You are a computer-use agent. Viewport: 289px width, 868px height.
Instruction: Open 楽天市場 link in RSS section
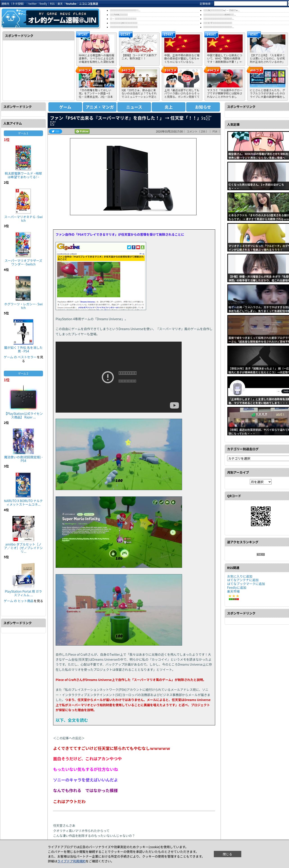(233, 591)
